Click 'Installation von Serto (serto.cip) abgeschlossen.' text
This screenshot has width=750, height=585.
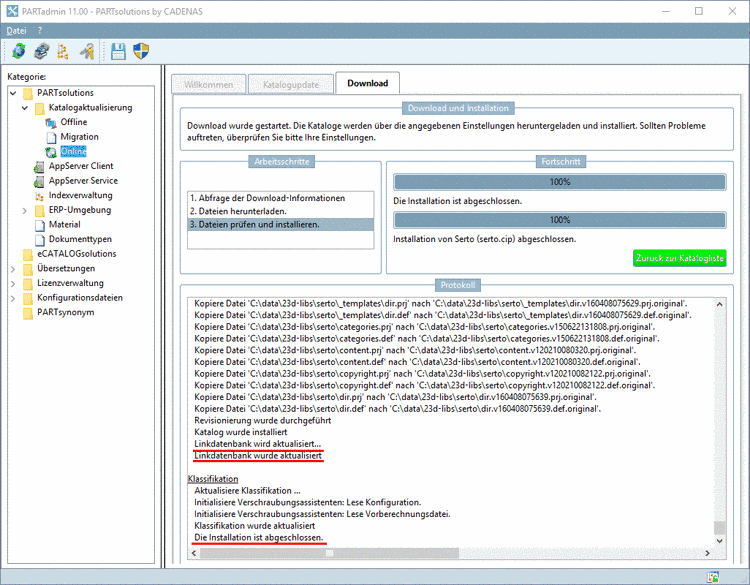click(x=485, y=239)
